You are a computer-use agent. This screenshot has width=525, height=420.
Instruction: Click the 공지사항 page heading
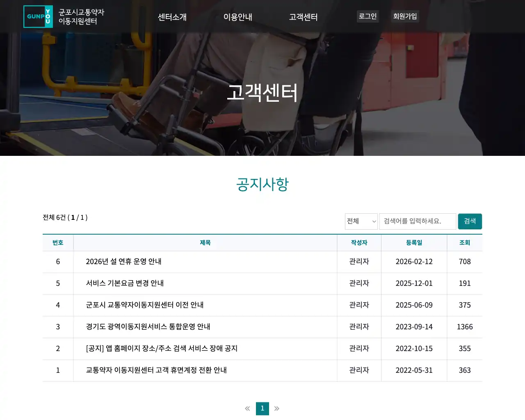pyautogui.click(x=262, y=184)
